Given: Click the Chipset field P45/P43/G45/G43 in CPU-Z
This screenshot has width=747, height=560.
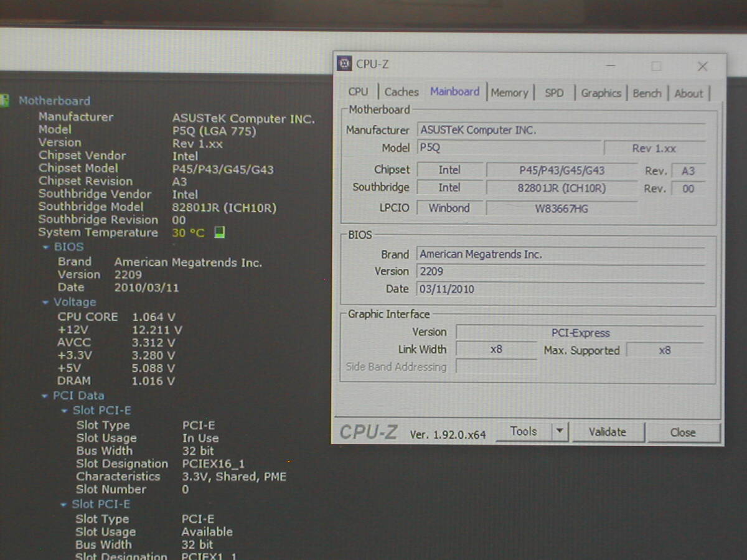Looking at the screenshot, I should (x=561, y=170).
